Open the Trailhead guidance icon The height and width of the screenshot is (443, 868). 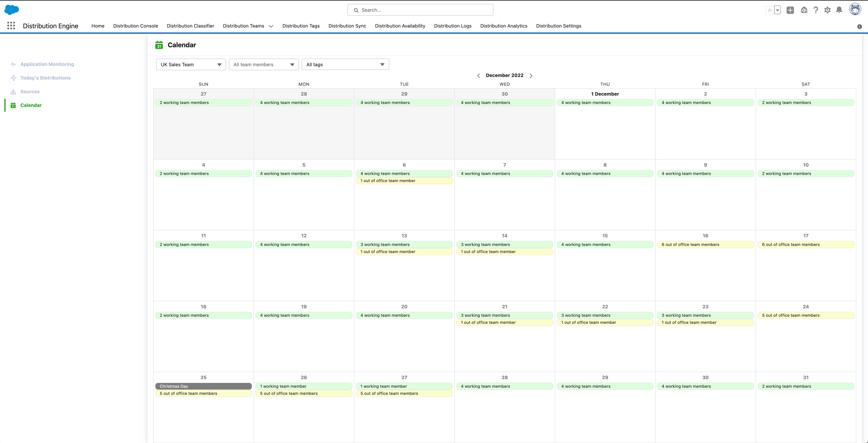(x=804, y=10)
